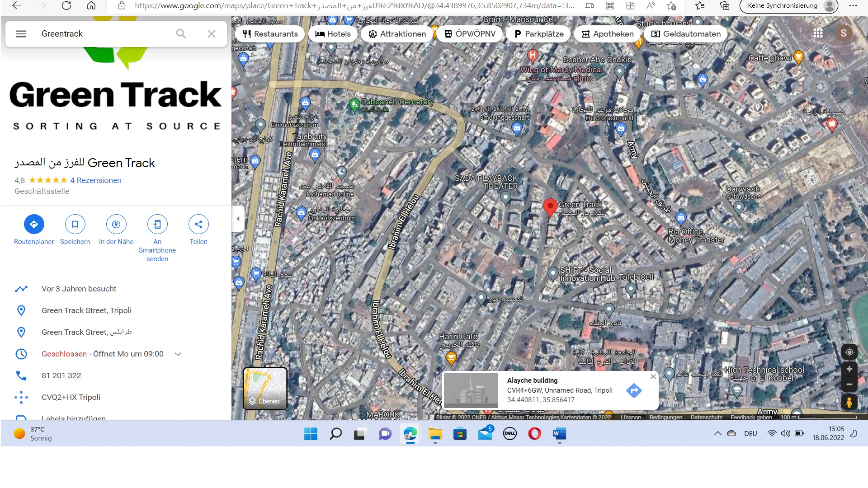Collapse the side panel with arrow tab

tap(238, 219)
